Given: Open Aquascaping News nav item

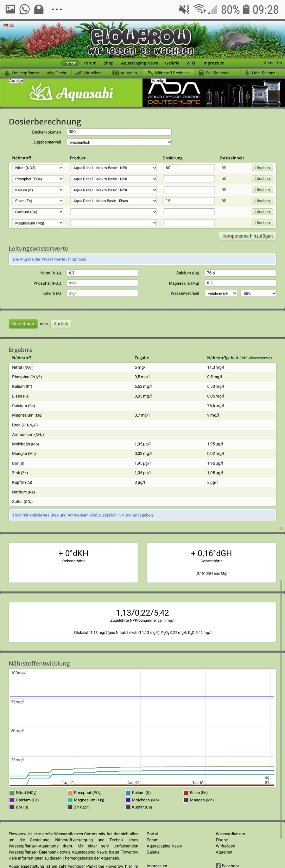Looking at the screenshot, I should click(x=139, y=63).
